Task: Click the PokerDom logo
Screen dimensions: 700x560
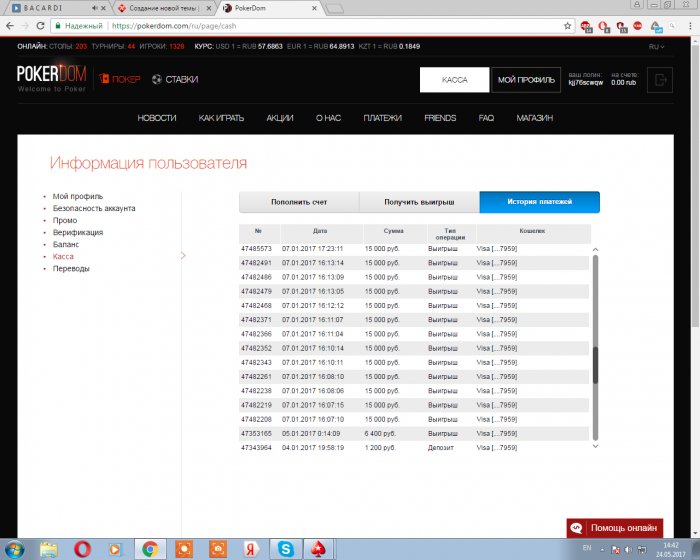Action: click(52, 78)
